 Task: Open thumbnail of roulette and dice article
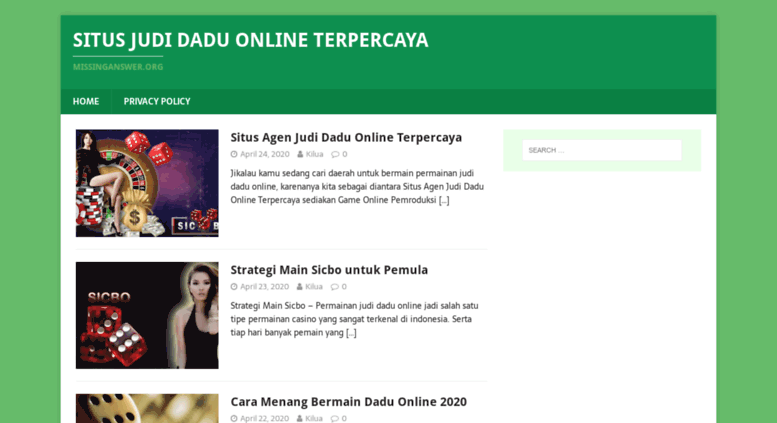147,183
